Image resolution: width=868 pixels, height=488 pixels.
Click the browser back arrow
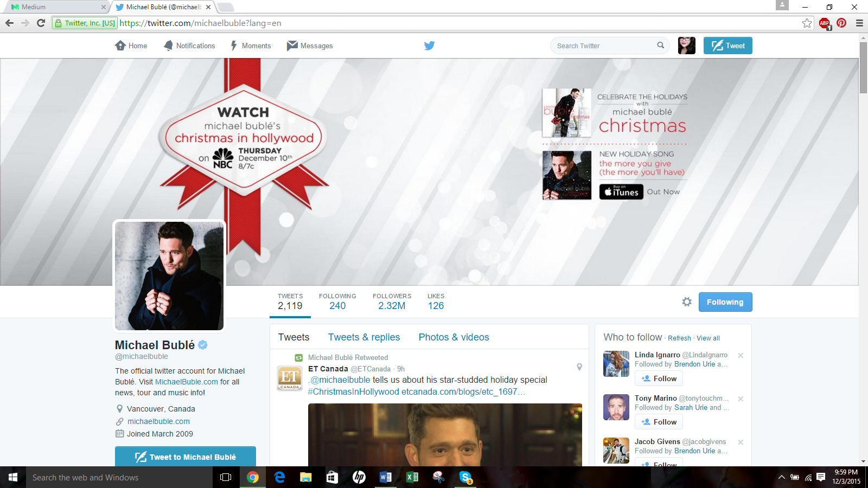point(9,23)
